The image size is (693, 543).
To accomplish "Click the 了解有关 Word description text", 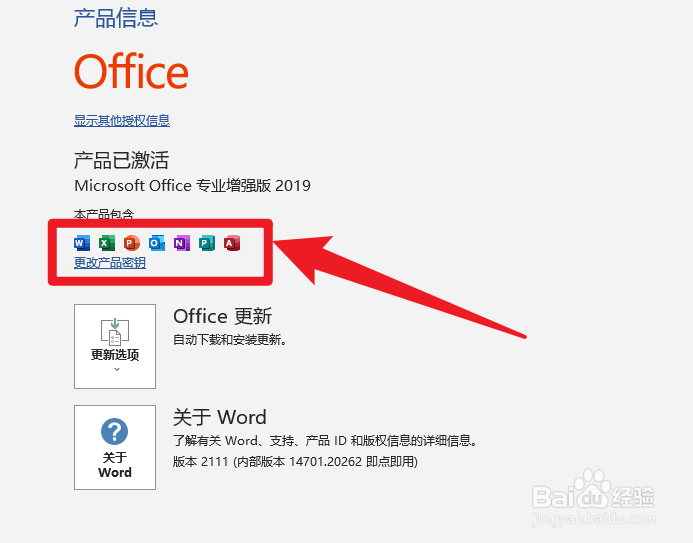I will coord(325,440).
